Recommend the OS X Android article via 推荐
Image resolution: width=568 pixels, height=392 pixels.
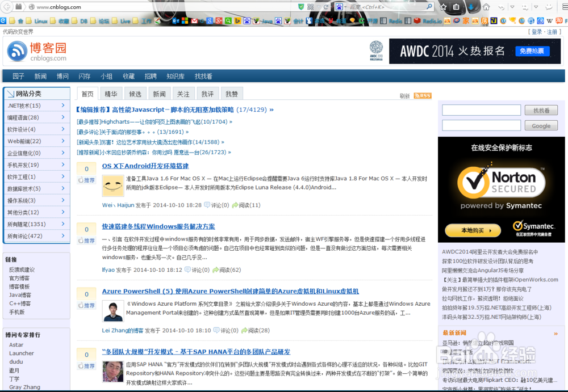click(86, 180)
